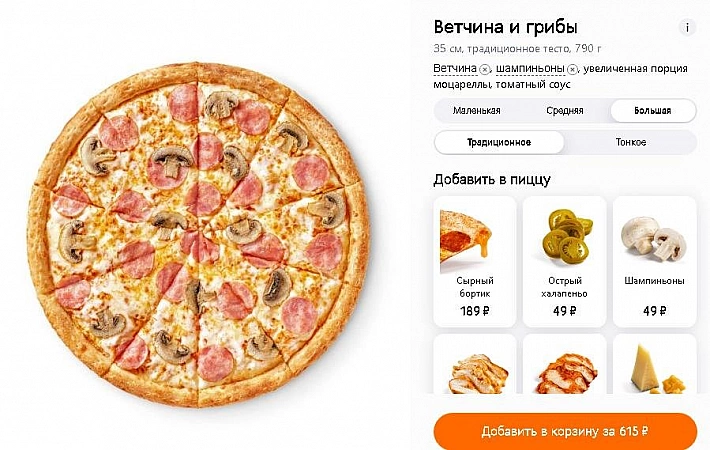Switch dough to Традиционное
This screenshot has height=450, width=710.
(499, 142)
